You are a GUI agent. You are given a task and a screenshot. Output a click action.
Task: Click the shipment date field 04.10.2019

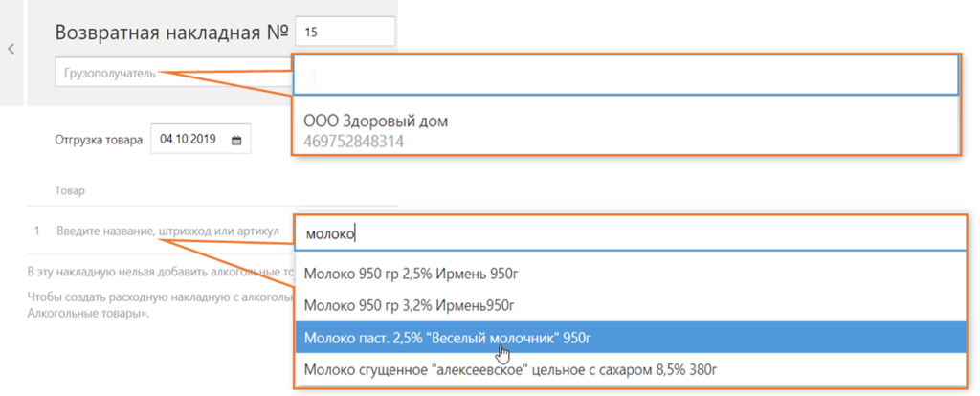tap(189, 140)
